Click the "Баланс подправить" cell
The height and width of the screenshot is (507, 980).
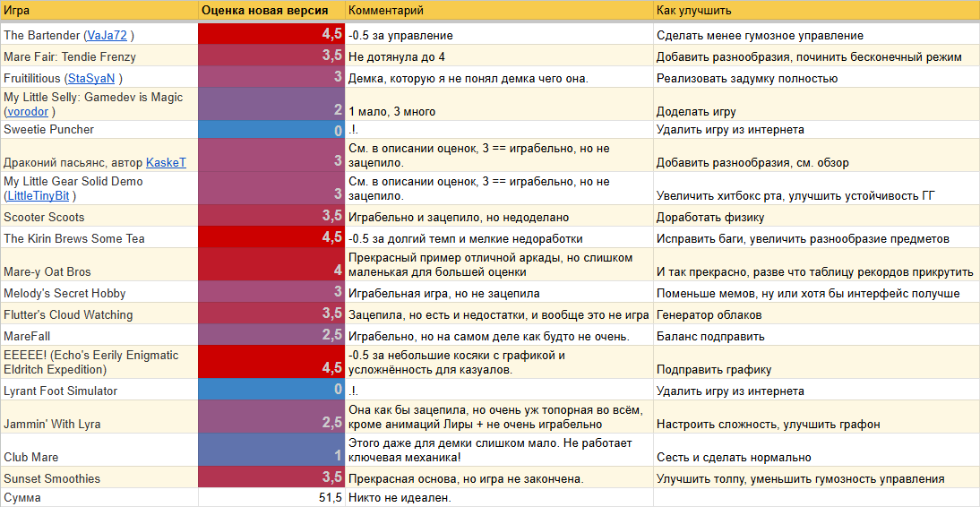pos(815,337)
